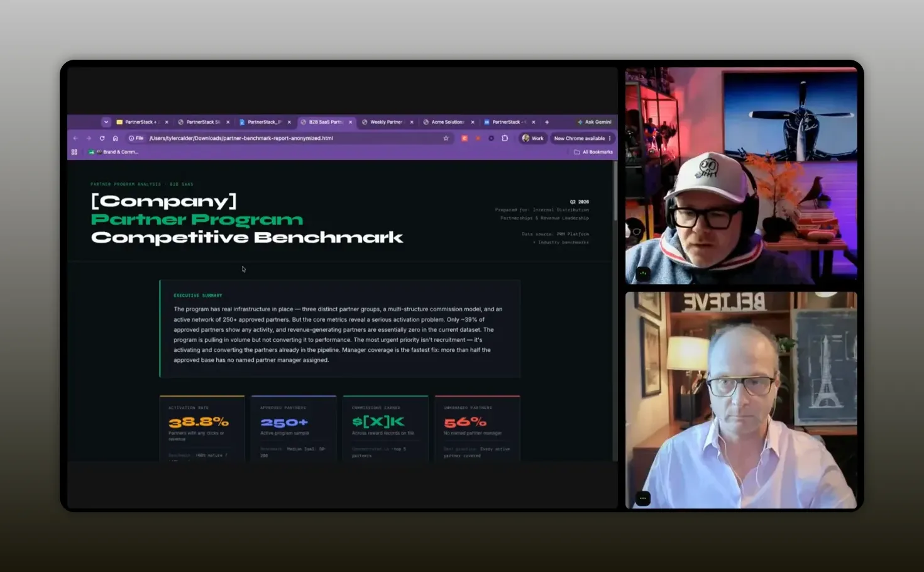This screenshot has width=924, height=572.
Task: Close the B2B SaaS Partner tab
Action: click(351, 122)
